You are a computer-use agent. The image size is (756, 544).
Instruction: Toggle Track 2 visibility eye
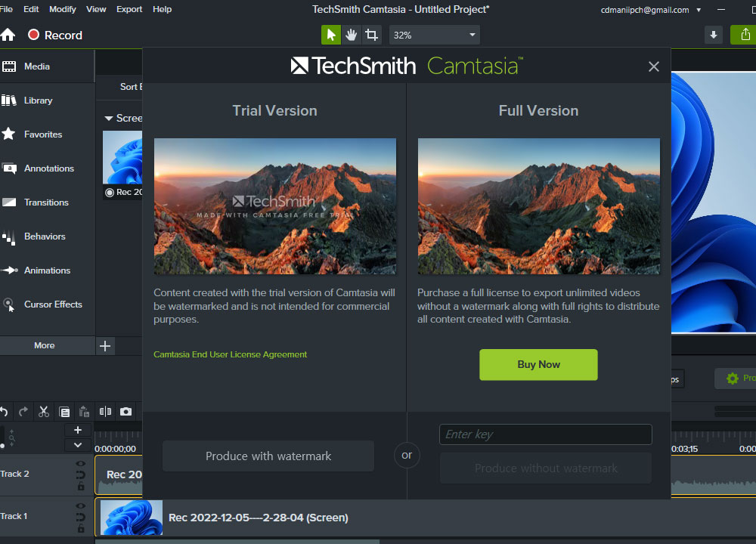point(81,463)
